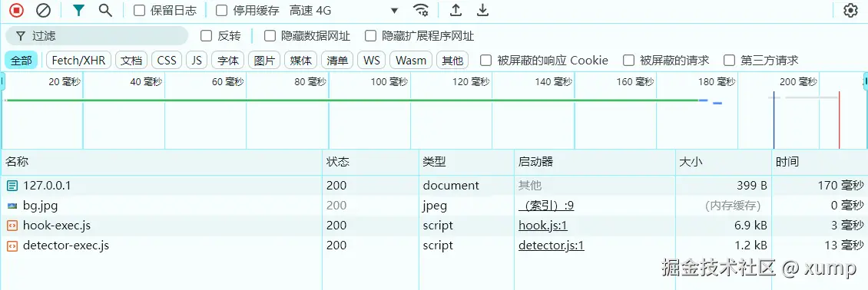
Task: Sort by 状态 column header
Action: point(370,162)
